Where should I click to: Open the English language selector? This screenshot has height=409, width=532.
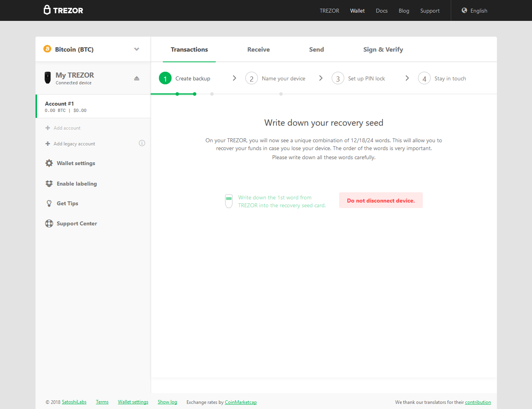(x=478, y=11)
